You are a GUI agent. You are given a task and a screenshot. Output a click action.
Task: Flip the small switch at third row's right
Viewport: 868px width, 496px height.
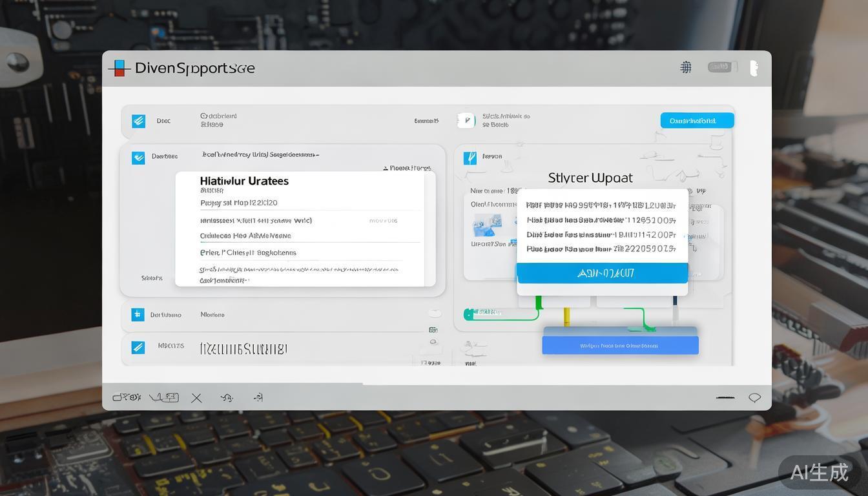pyautogui.click(x=435, y=313)
